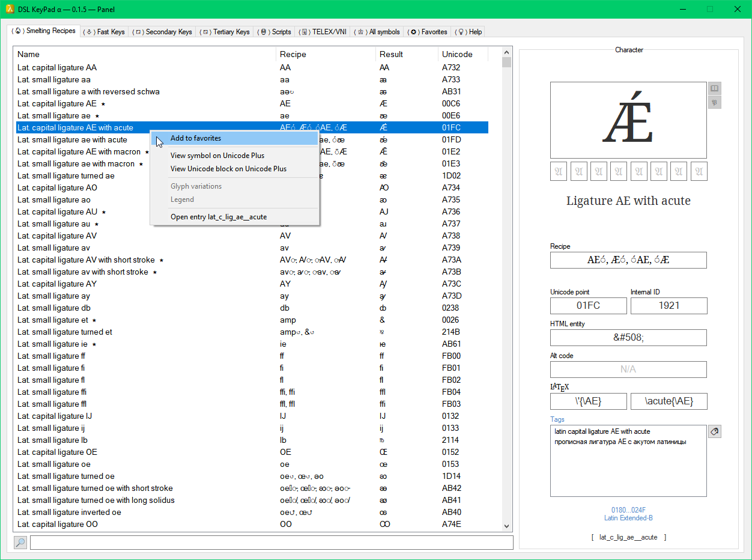Click the Unicode point field showing 01FC

pyautogui.click(x=589, y=305)
